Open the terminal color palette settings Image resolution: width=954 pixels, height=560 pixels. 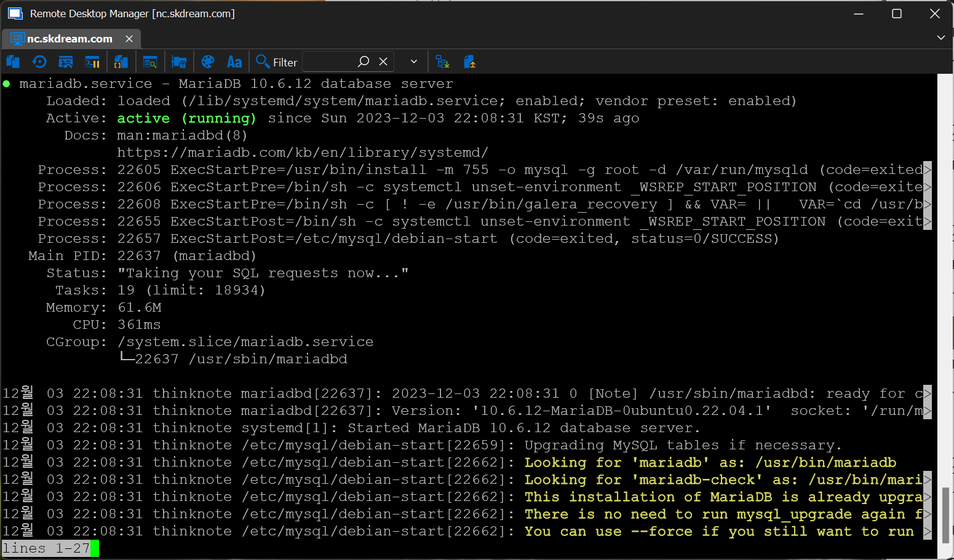[208, 61]
